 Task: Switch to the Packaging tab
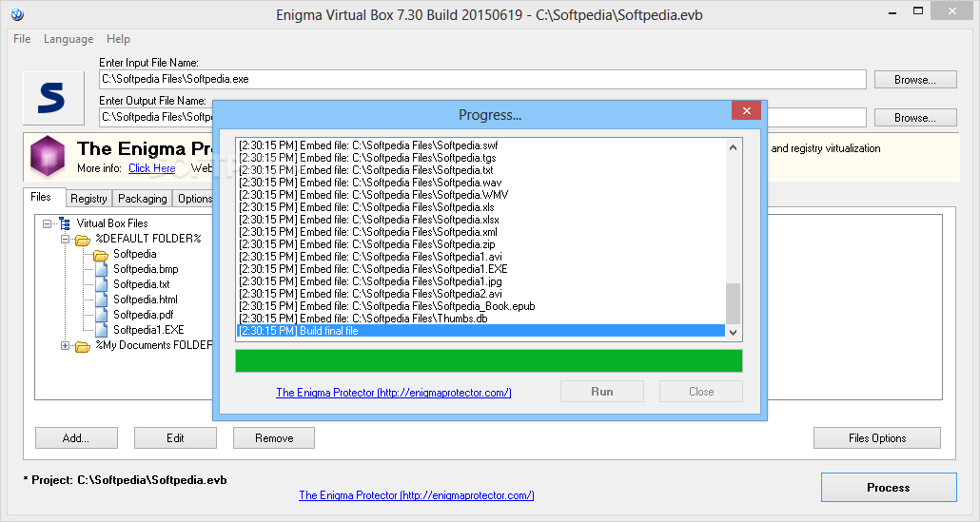point(143,199)
